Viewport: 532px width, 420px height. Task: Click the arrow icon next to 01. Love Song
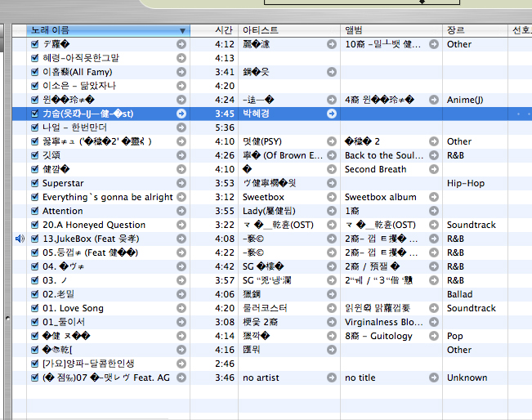coord(181,309)
